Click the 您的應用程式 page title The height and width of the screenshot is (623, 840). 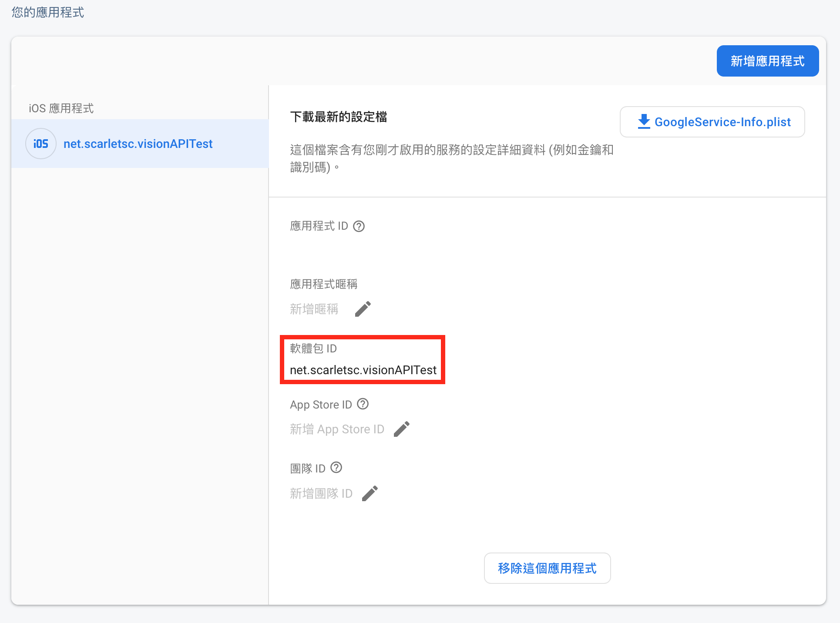48,12
